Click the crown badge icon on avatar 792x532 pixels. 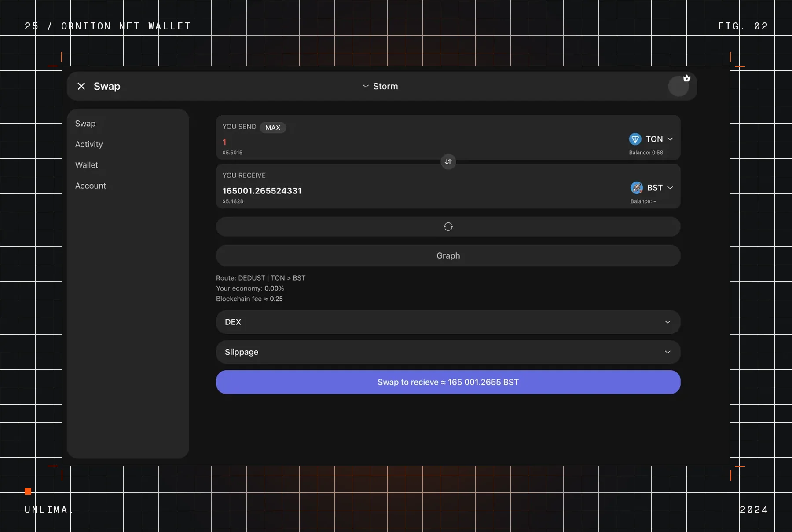coord(687,78)
